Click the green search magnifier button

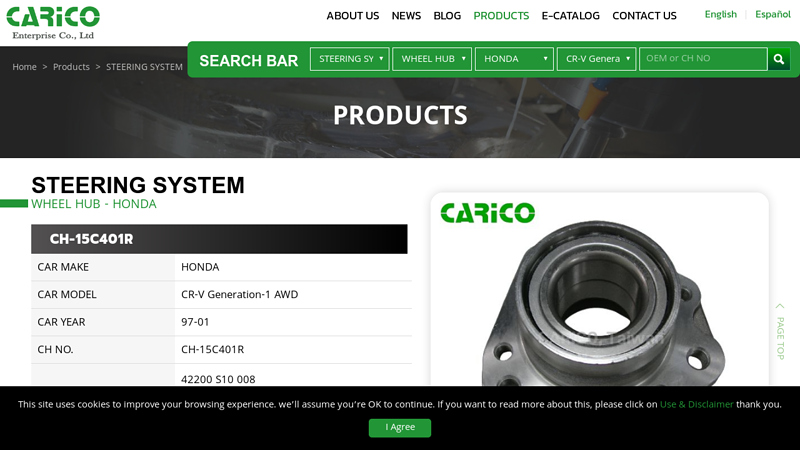[x=779, y=59]
